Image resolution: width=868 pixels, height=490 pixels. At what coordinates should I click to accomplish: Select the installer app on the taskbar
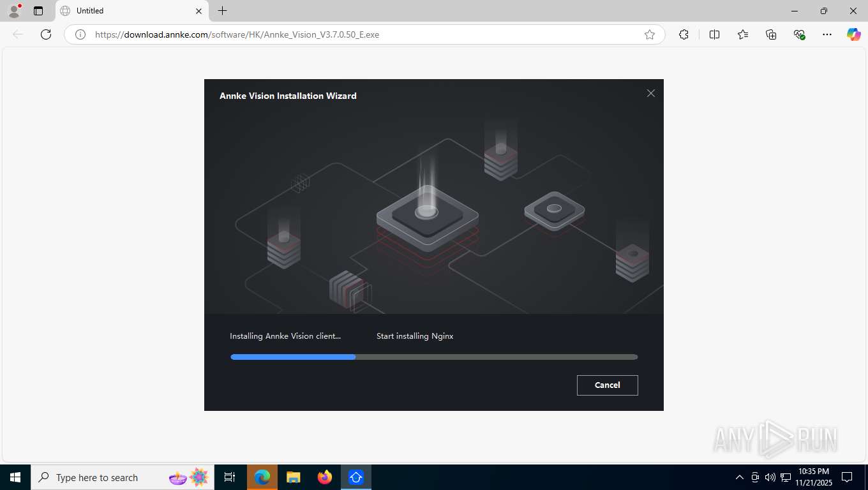click(356, 477)
